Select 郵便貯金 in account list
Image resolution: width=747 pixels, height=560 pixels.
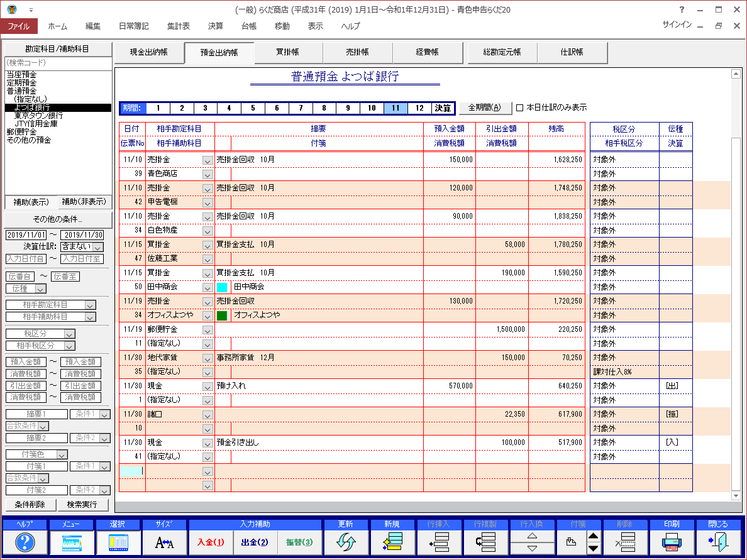coord(21,132)
